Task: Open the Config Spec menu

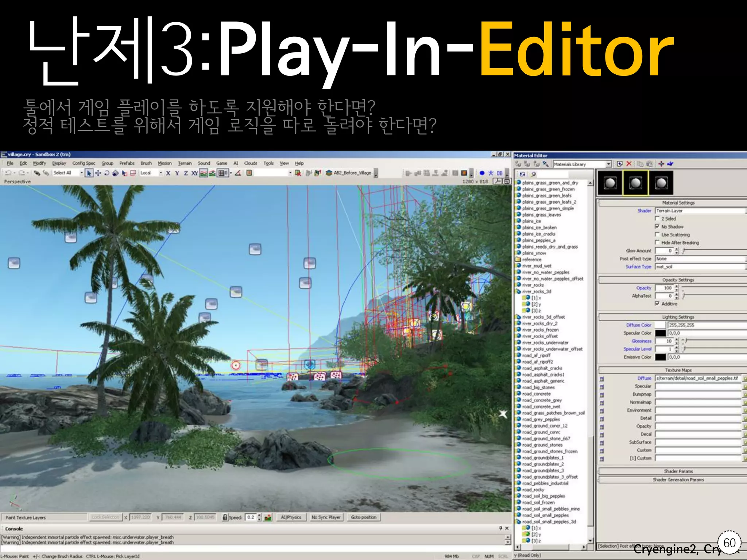Action: (x=84, y=163)
